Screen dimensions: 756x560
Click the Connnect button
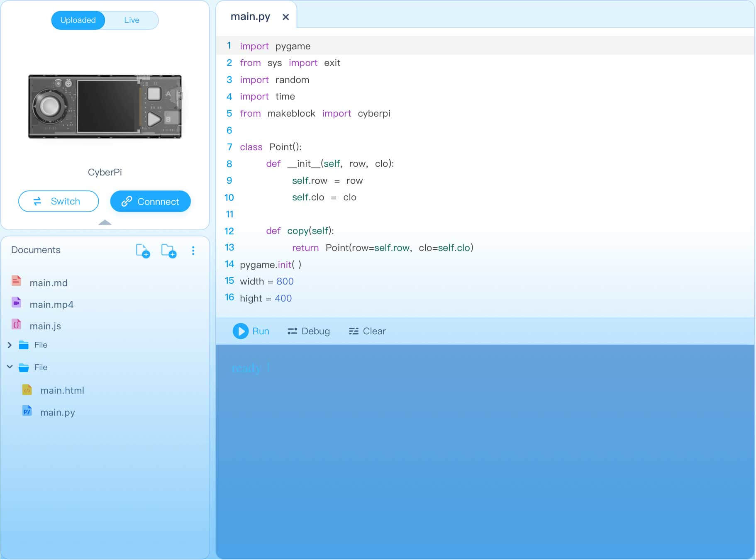(150, 202)
